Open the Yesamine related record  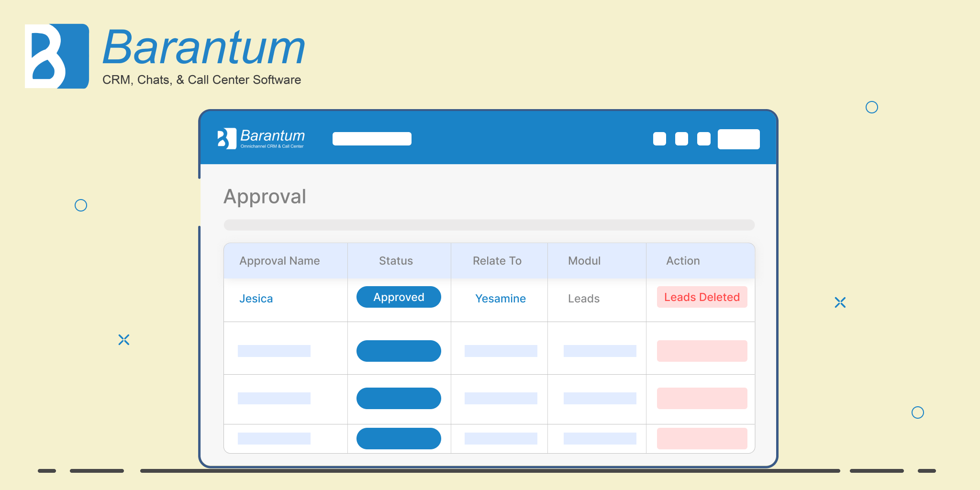(x=501, y=299)
